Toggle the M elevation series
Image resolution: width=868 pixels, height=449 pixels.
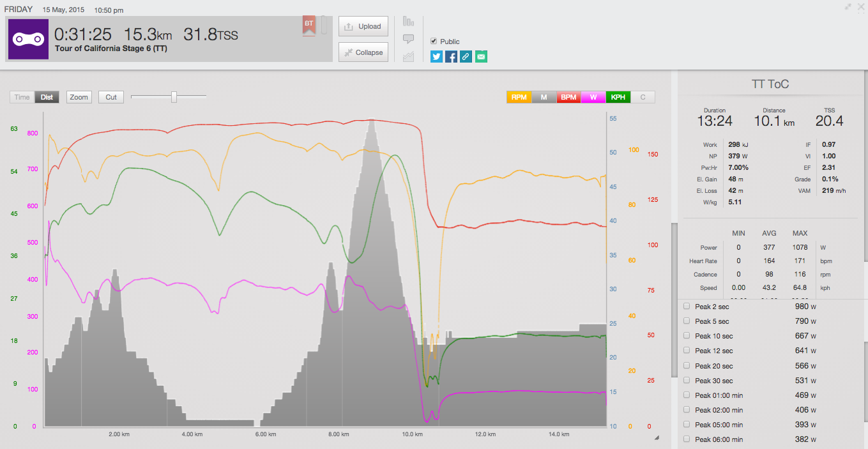tap(544, 97)
